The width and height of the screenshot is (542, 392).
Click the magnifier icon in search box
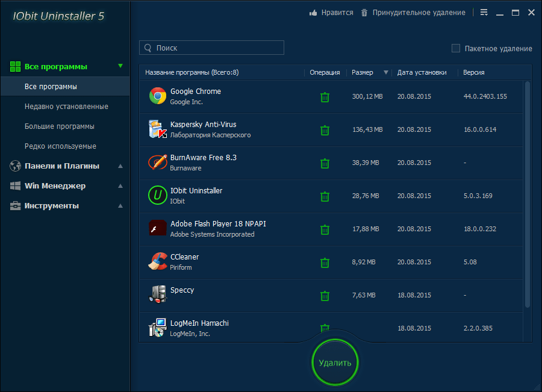coord(148,48)
